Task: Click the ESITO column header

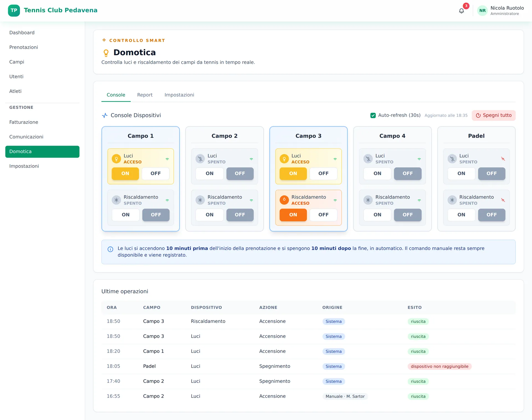Action: [415, 308]
